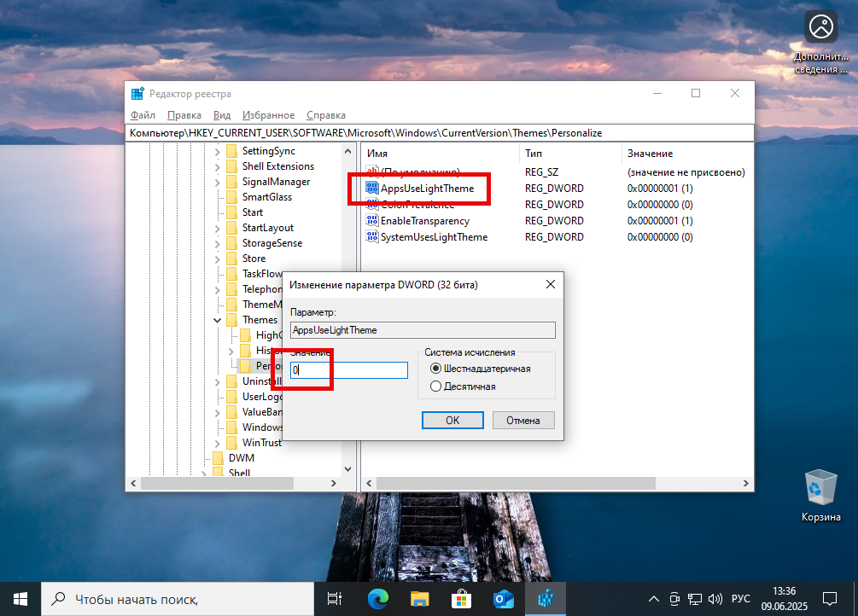Click OK to confirm the value change
The width and height of the screenshot is (858, 616).
[452, 420]
